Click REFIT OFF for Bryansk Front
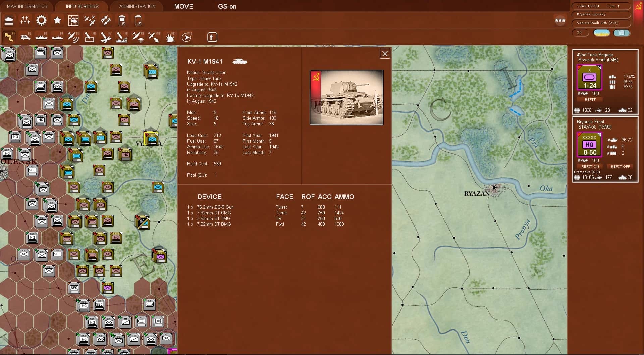The height and width of the screenshot is (355, 644). [x=620, y=166]
